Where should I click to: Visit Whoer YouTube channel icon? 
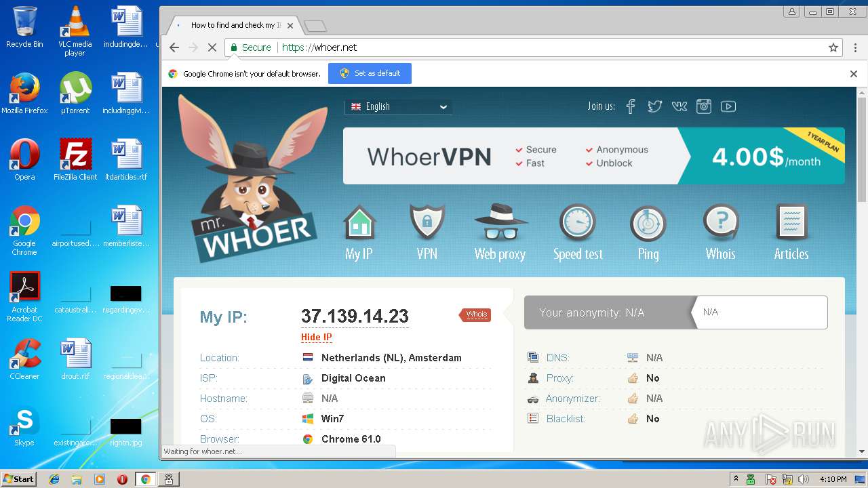tap(728, 106)
